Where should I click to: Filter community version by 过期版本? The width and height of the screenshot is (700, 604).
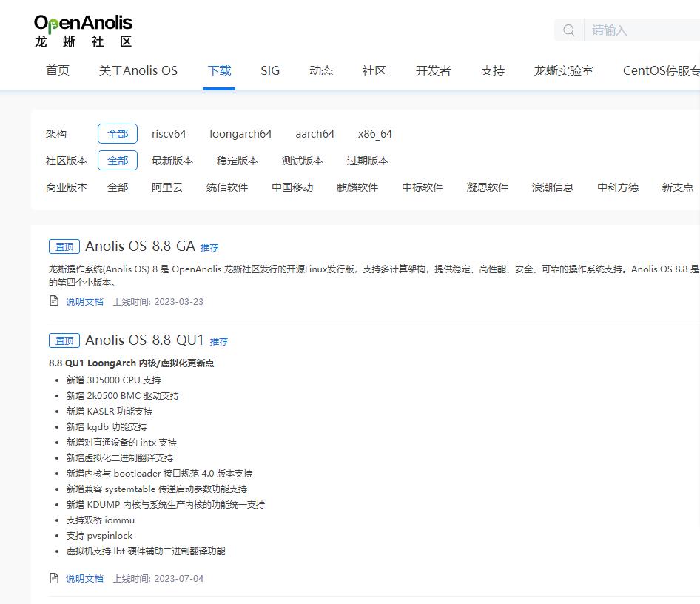(368, 161)
